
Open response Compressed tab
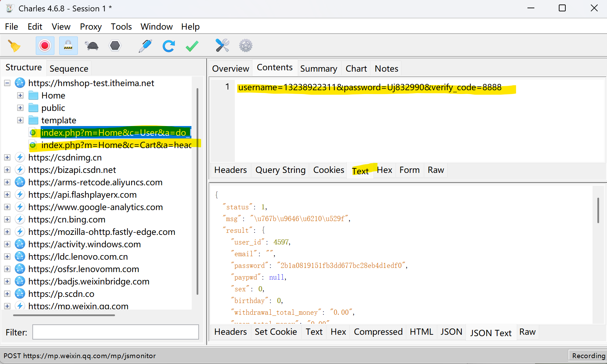(378, 332)
